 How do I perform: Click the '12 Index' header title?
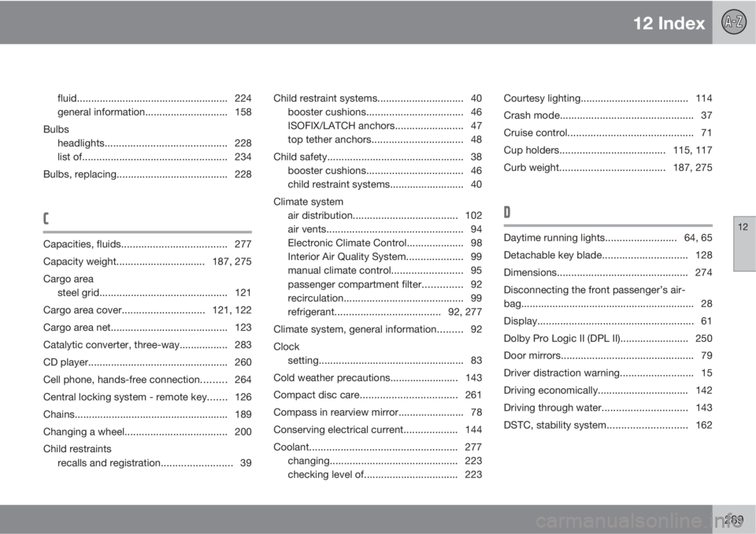[669, 23]
